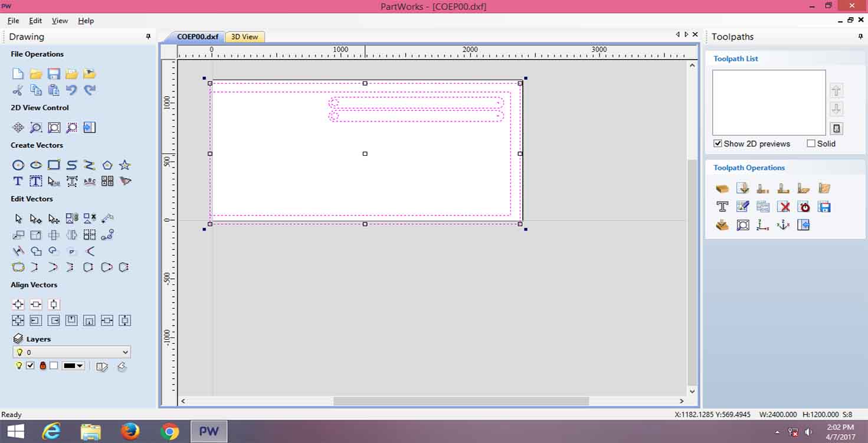Open the Help menu
Viewport: 868px width, 443px height.
86,21
